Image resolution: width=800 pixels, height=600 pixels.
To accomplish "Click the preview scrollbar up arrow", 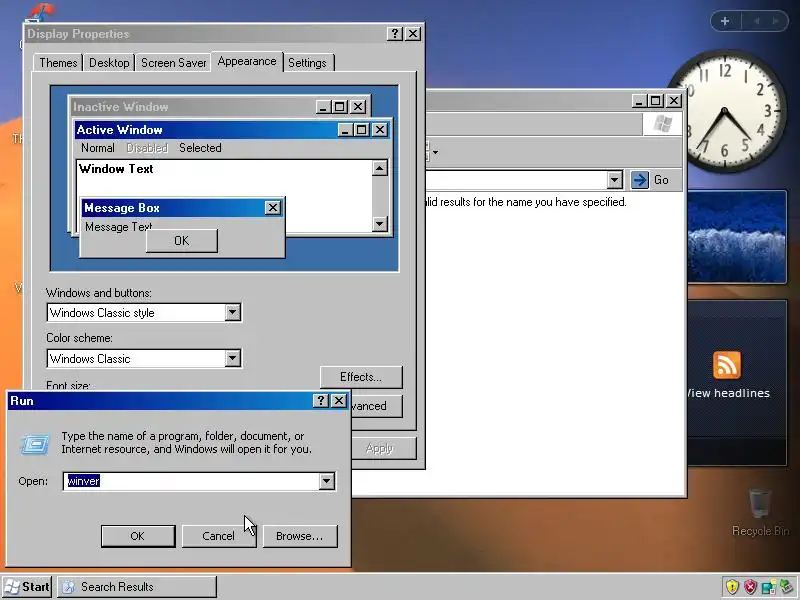I will 380,168.
